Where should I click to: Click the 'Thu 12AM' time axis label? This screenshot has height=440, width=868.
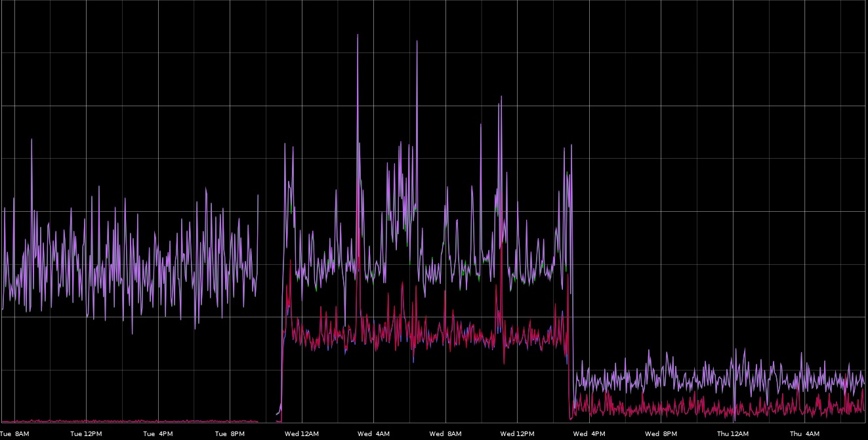[733, 434]
